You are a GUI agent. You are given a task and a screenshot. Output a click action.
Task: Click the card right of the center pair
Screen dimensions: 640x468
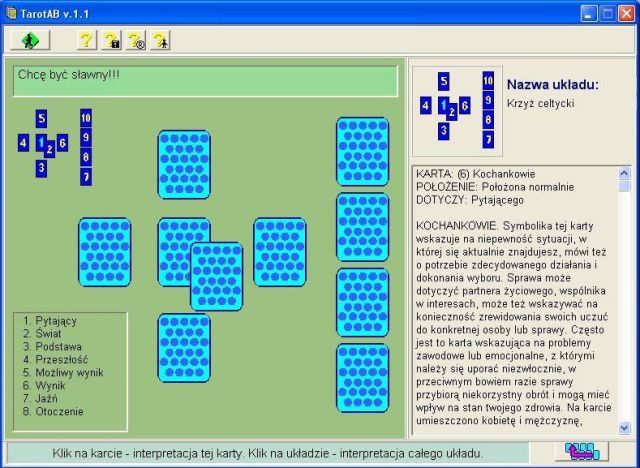pyautogui.click(x=280, y=252)
